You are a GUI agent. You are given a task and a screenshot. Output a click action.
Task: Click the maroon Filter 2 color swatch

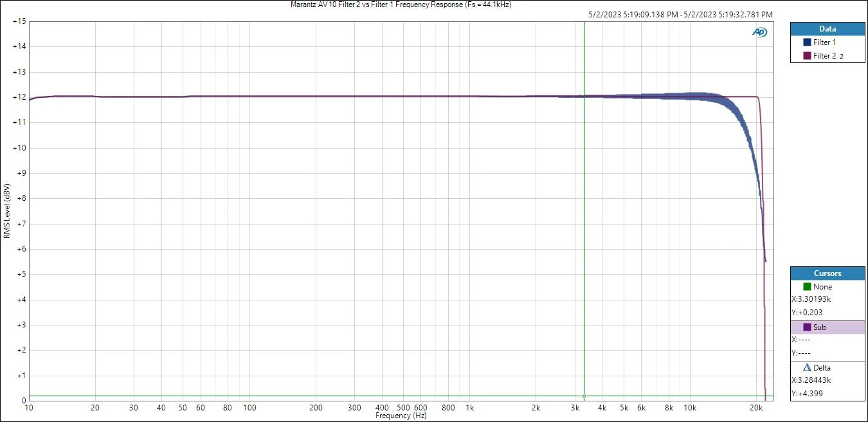[x=807, y=56]
